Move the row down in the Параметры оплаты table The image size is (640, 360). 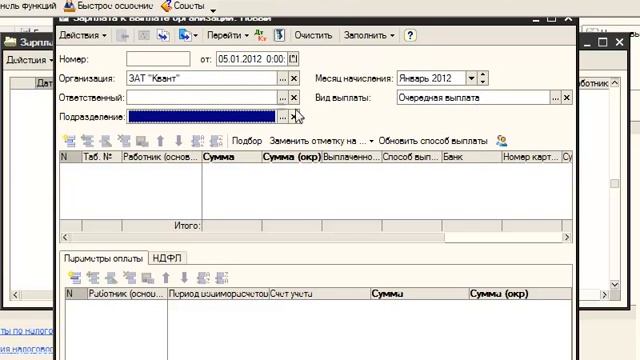click(184, 278)
